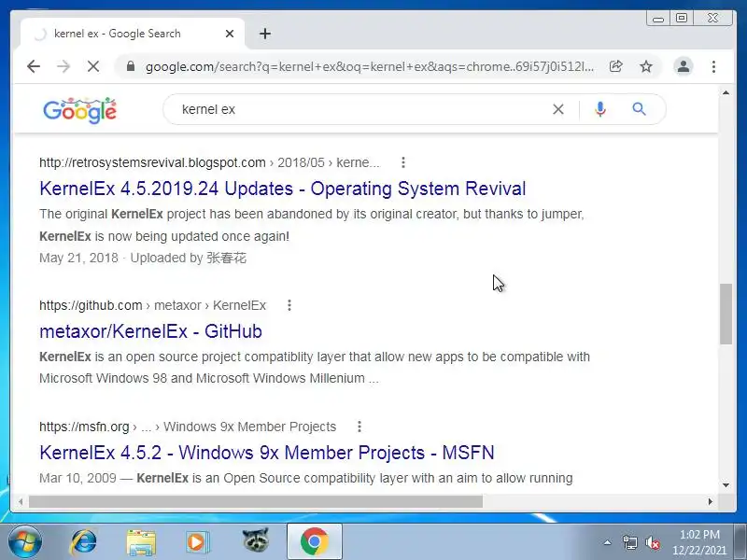Open the metaxor/KernelEx - GitHub result
Viewport: 747px width, 560px height.
coord(150,331)
